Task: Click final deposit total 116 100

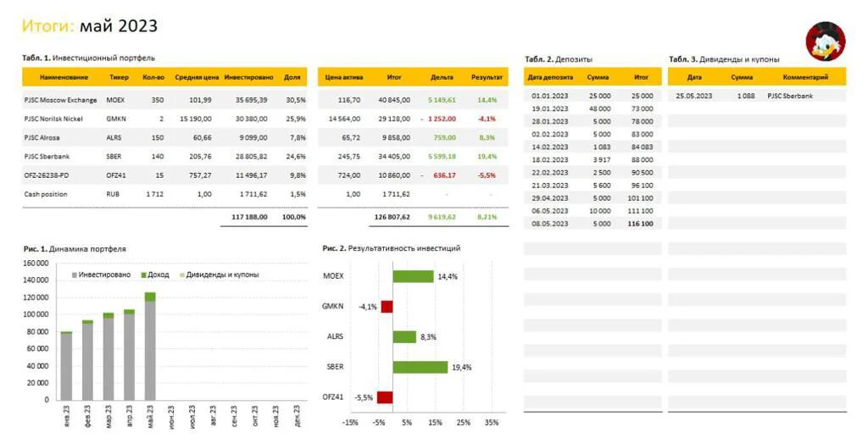Action: [x=640, y=225]
